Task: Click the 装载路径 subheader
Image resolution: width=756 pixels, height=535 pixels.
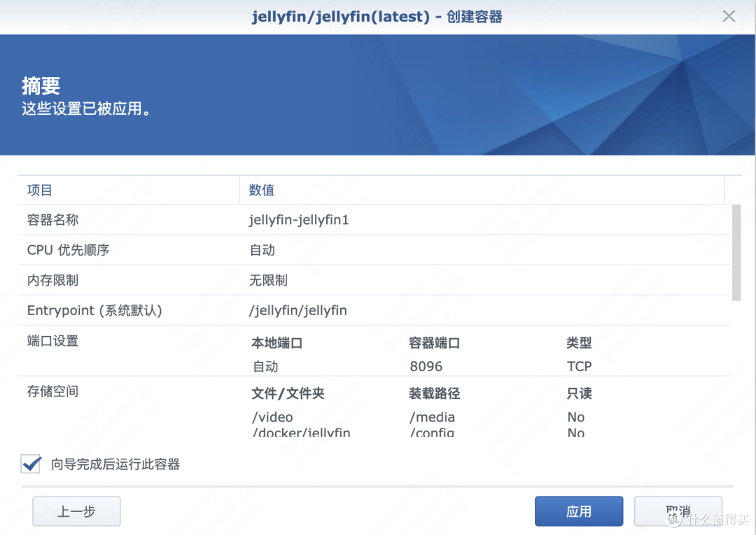Action: [435, 394]
